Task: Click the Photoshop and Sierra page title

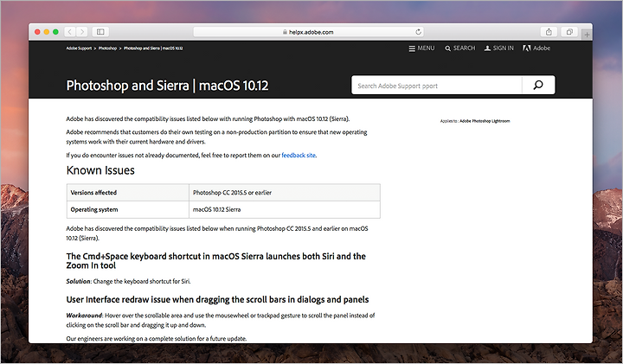Action: click(167, 86)
